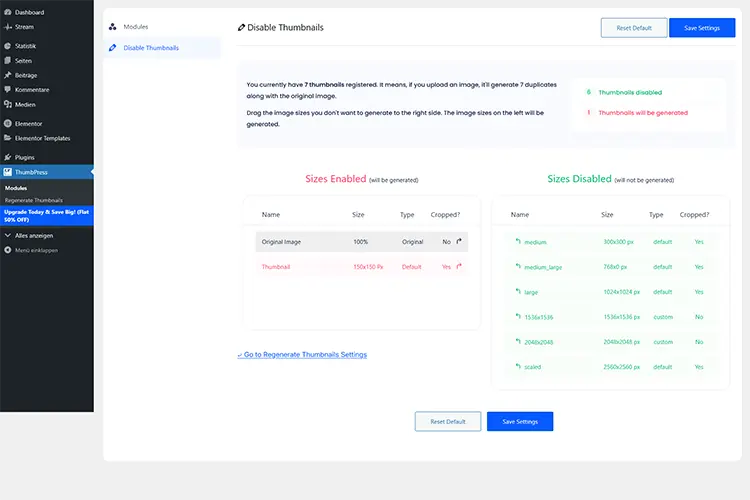Click the Sizes Disabled heading
Screen dimensions: 750x500
click(579, 178)
